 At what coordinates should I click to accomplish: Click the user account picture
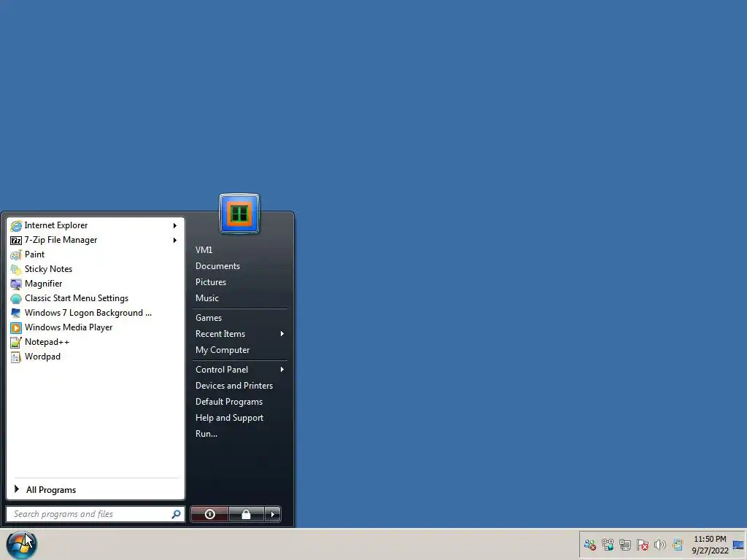click(x=239, y=214)
